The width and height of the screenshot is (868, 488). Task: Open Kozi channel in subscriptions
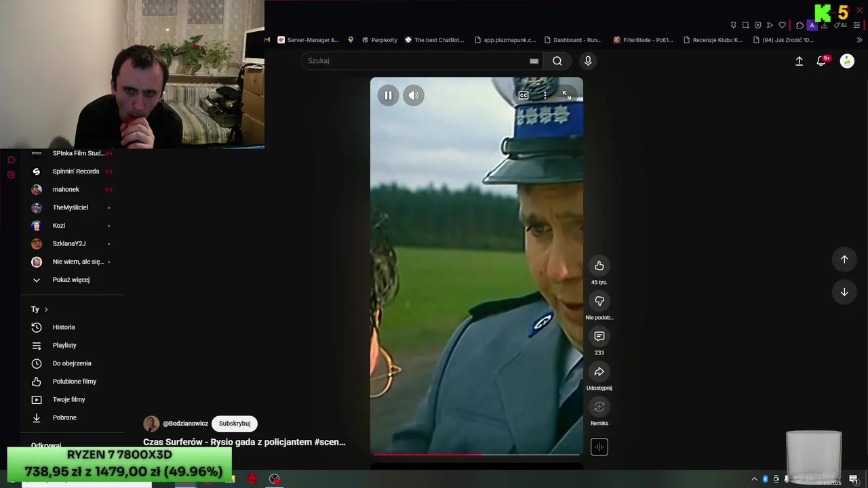(x=72, y=226)
